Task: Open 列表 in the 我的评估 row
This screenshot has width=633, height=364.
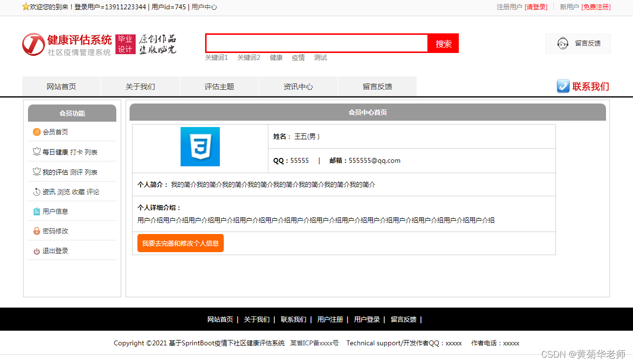Action: pos(91,172)
